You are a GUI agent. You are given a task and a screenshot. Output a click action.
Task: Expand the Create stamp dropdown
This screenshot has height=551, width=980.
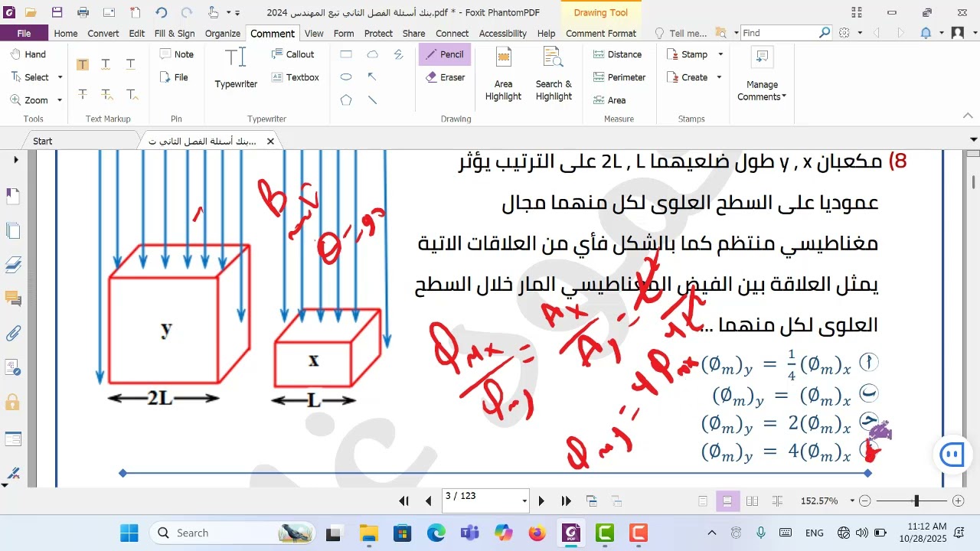pyautogui.click(x=719, y=77)
